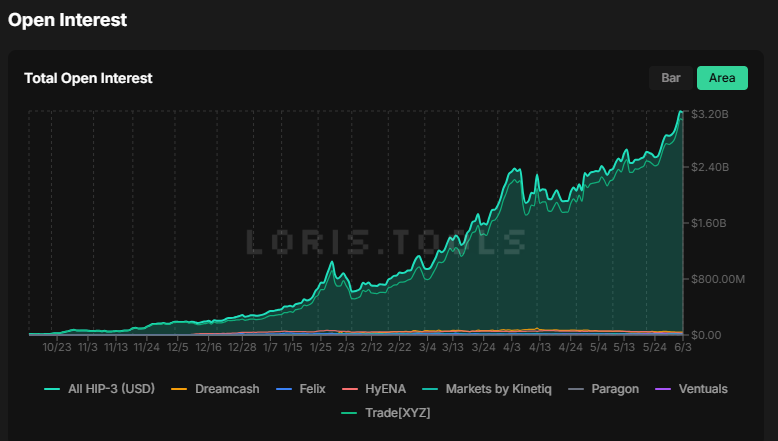The image size is (778, 441).
Task: Click the 3/24 date label
Action: [483, 347]
